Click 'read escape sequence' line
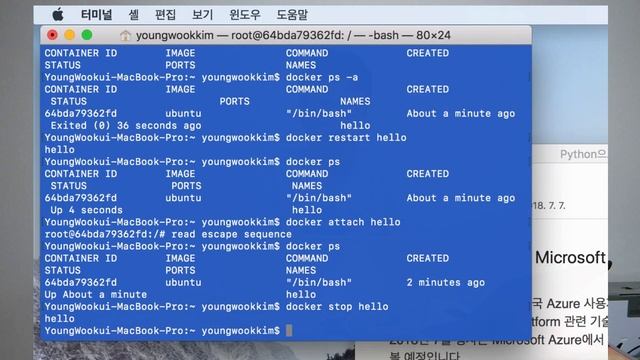 point(231,234)
